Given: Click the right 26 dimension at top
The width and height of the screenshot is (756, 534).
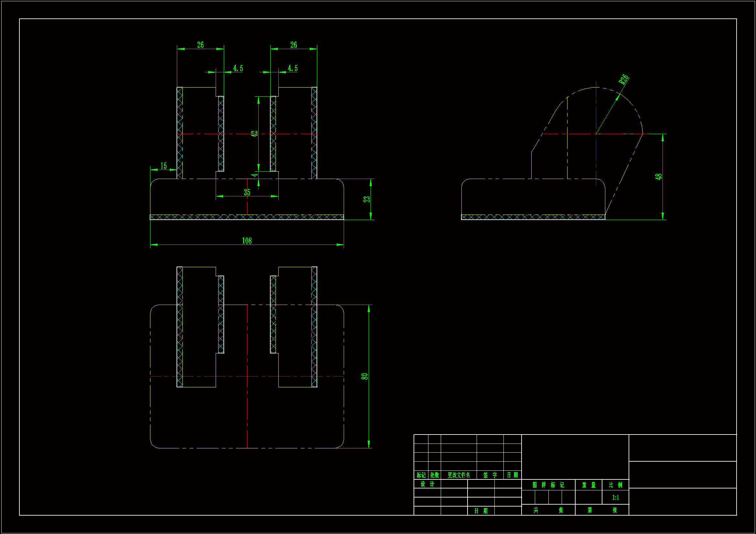Looking at the screenshot, I should coord(293,45).
